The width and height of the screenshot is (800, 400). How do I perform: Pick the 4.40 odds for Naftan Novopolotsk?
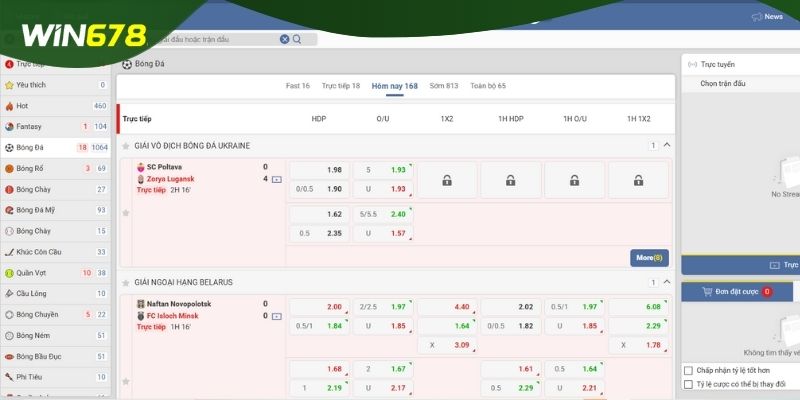(447, 279)
